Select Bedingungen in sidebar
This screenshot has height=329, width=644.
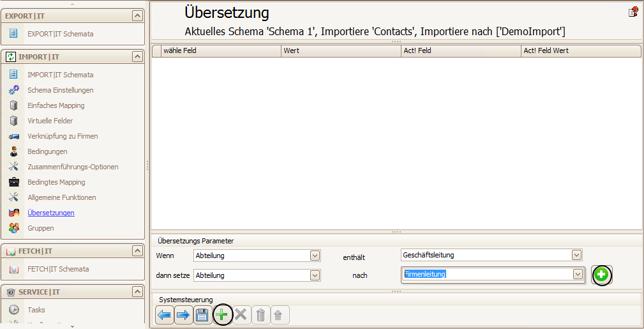click(47, 151)
